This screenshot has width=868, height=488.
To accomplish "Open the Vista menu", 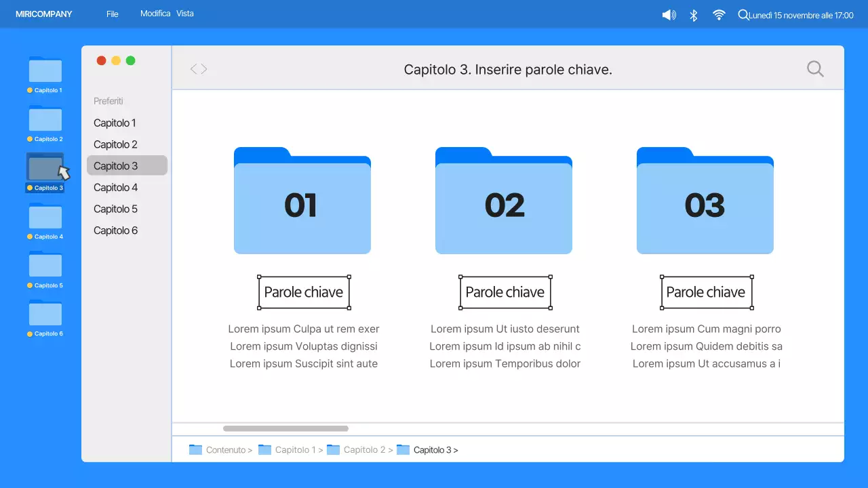I will [x=185, y=14].
